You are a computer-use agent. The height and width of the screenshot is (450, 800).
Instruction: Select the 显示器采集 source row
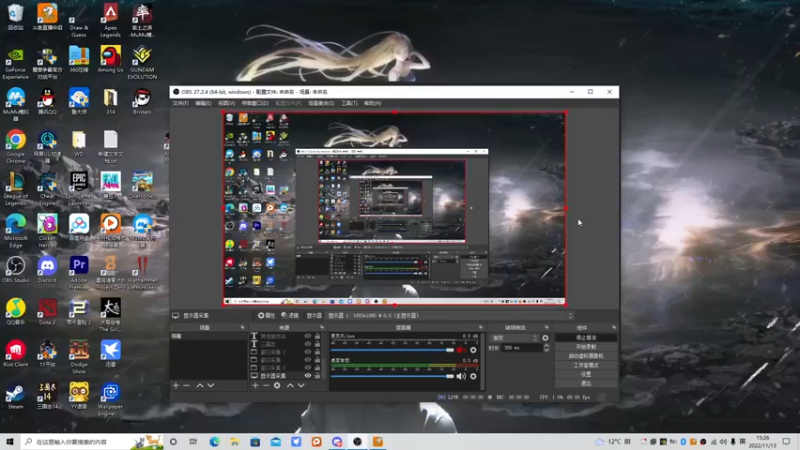286,376
